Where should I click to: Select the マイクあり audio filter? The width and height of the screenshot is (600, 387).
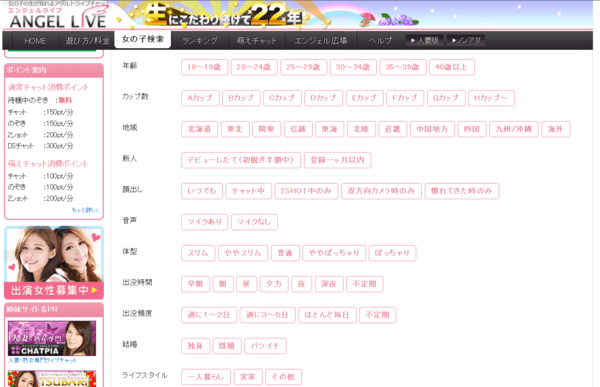(204, 222)
